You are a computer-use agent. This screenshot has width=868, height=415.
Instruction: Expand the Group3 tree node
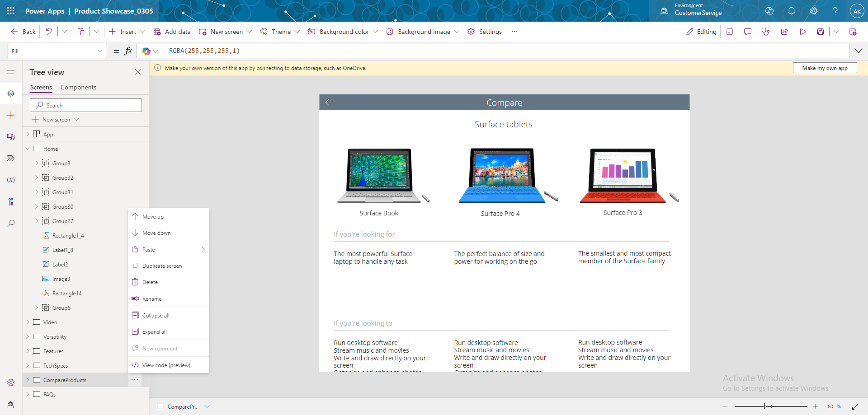tap(37, 163)
